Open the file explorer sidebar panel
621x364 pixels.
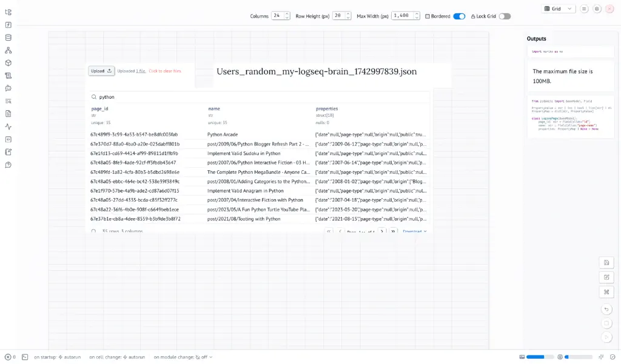tap(8, 12)
